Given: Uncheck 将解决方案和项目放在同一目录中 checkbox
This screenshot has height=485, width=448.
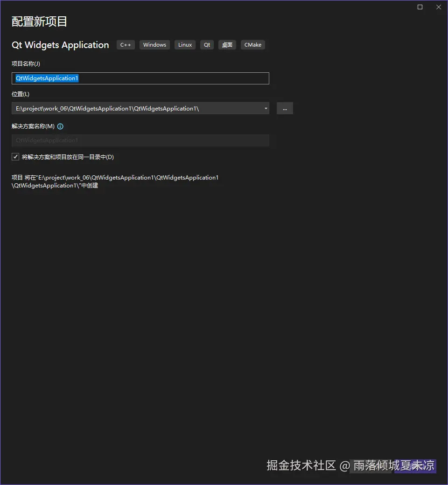Looking at the screenshot, I should (15, 157).
